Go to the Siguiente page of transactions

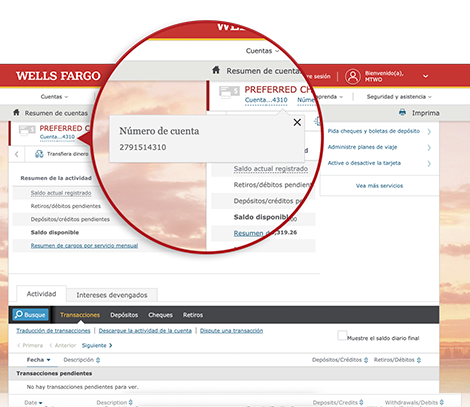click(97, 345)
